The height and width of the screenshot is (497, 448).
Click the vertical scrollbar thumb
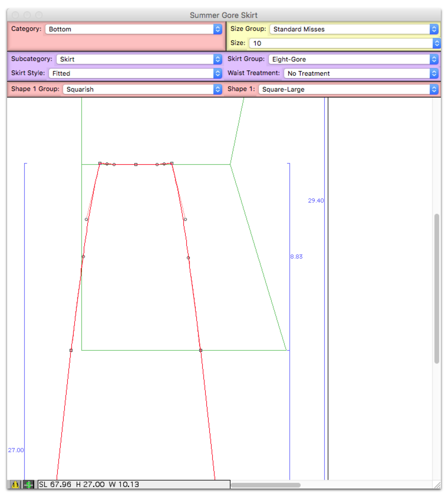pos(437,289)
